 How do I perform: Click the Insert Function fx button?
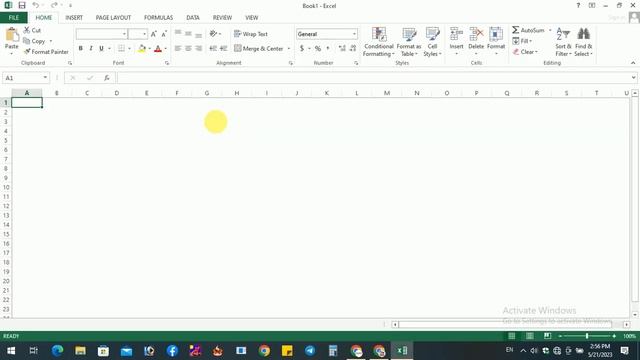coord(107,78)
